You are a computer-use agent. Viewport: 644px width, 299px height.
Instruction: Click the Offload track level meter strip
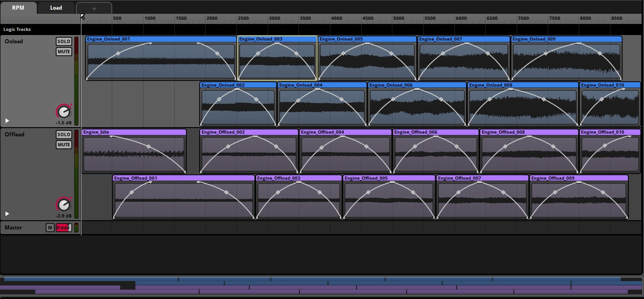(x=77, y=175)
